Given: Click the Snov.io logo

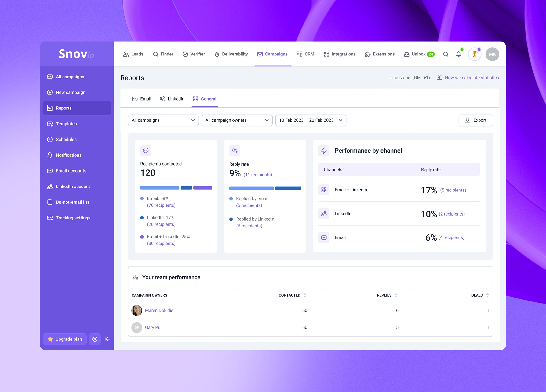Looking at the screenshot, I should click(x=76, y=54).
